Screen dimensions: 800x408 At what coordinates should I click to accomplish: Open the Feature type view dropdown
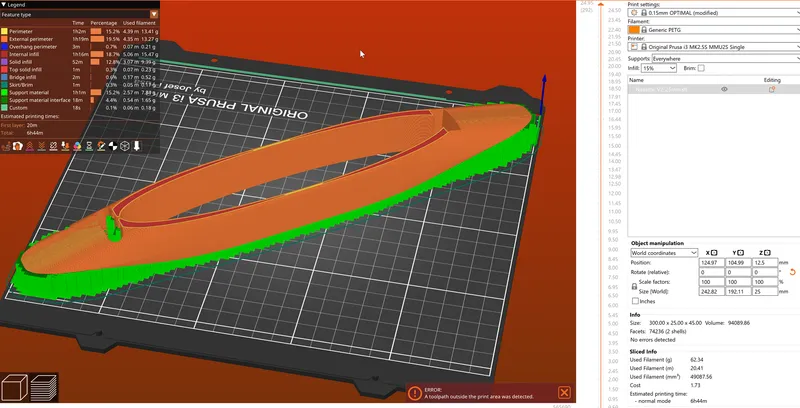point(154,15)
